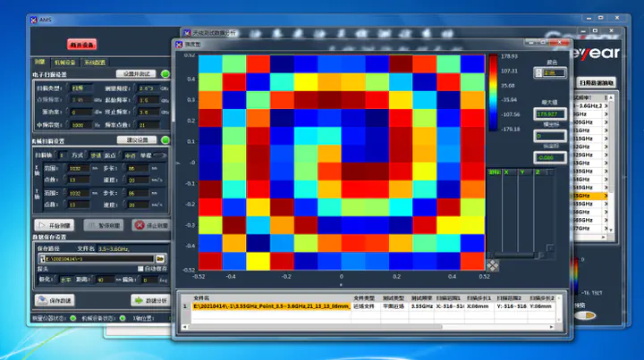
Task: Switch to the Mechanical Settings (机械设备) tab
Action: pyautogui.click(x=66, y=62)
